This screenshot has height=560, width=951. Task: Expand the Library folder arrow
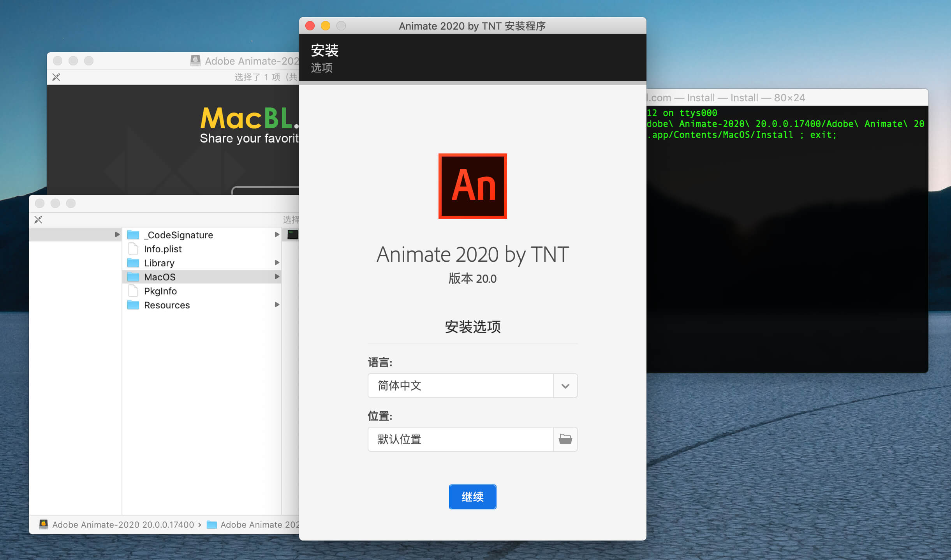pos(277,263)
